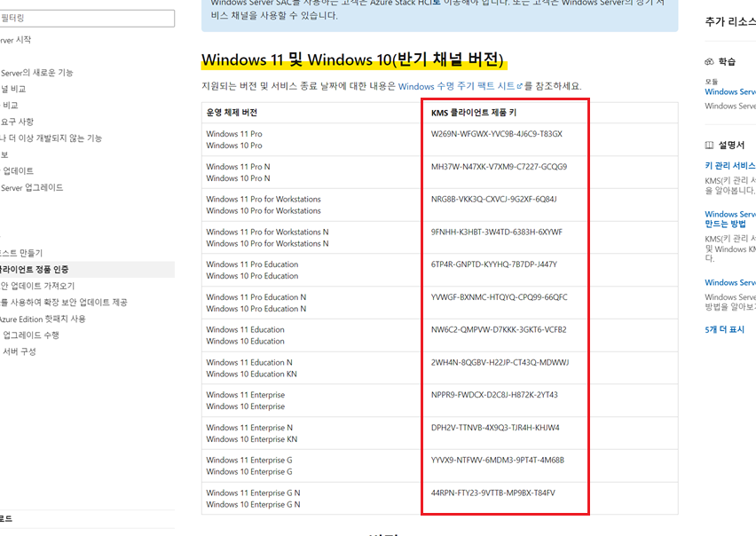756x536 pixels.
Task: Click the key starting with YYVX9
Action: (498, 460)
